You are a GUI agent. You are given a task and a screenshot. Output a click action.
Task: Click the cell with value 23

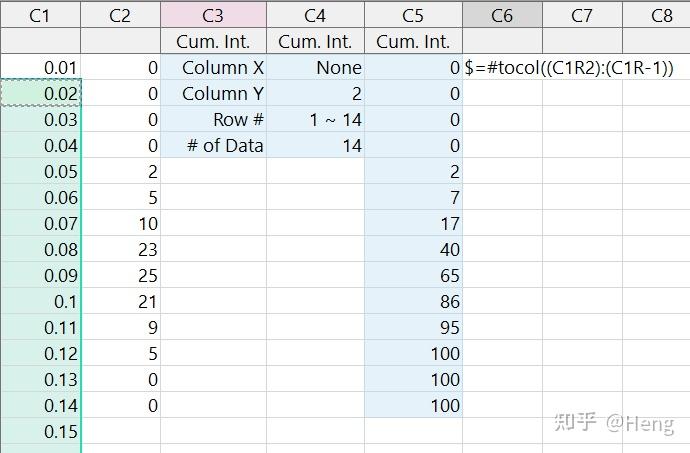pyautogui.click(x=120, y=250)
